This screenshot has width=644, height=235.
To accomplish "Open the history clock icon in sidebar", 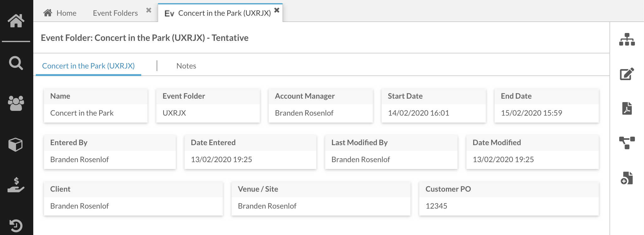I will [16, 225].
